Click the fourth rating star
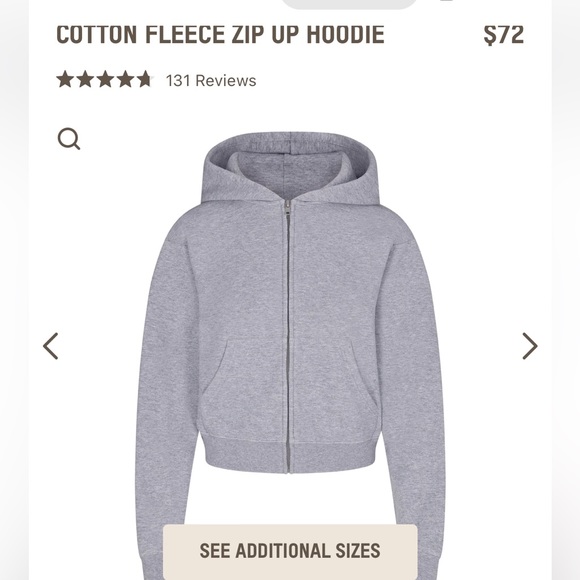 (125, 79)
